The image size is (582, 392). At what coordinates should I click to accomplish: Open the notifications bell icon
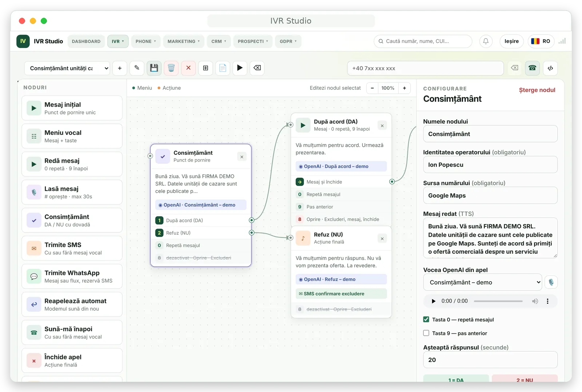click(x=486, y=41)
